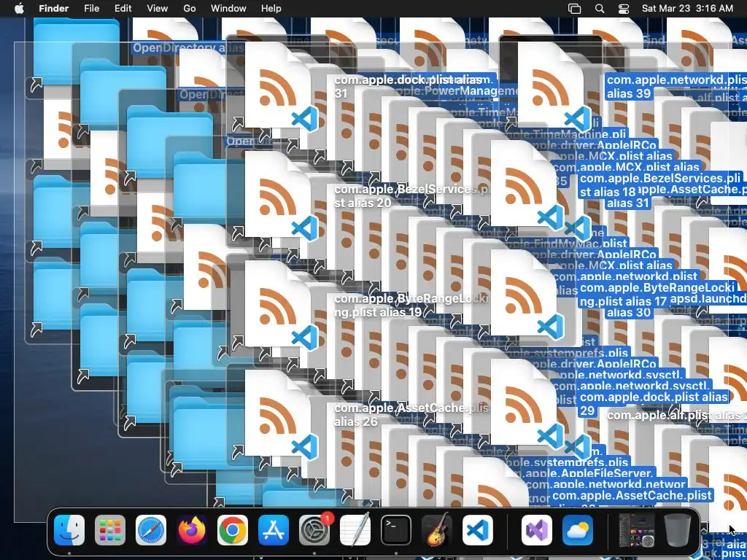Screen dimensions: 747x560
Task: Select the com.apple.networkd.plist alias 39 label
Action: (676, 87)
